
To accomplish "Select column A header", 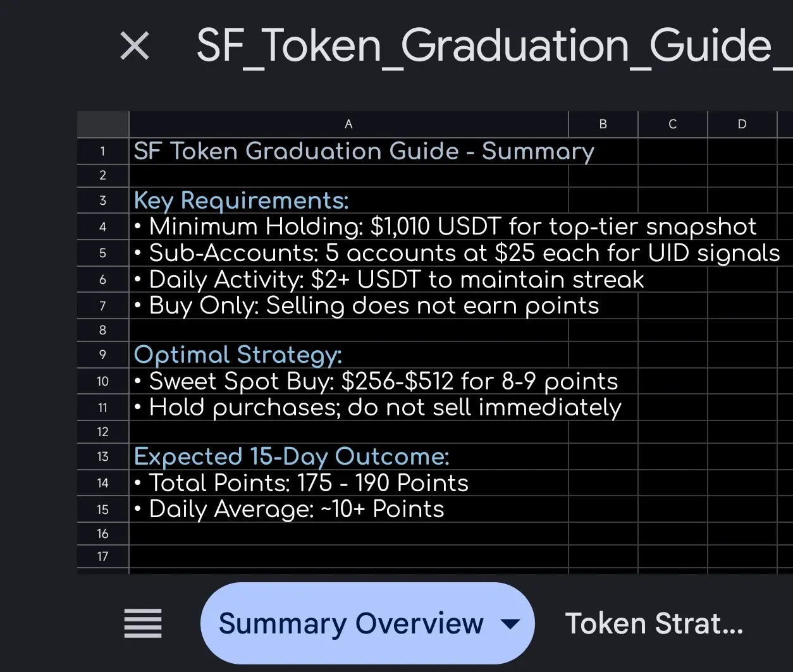I will click(x=348, y=125).
